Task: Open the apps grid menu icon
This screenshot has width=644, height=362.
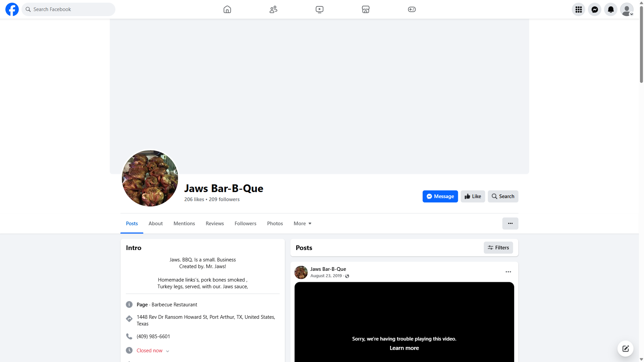Action: (x=578, y=9)
